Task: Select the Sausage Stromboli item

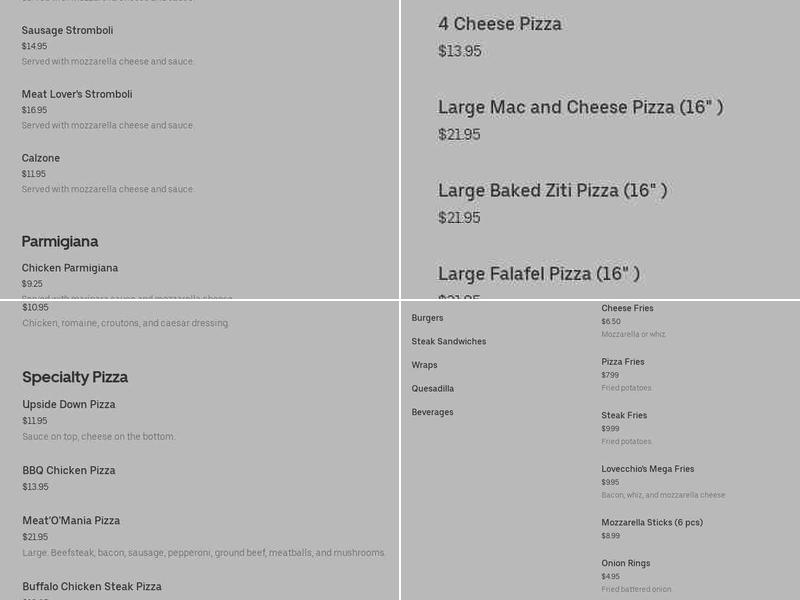Action: coord(67,30)
